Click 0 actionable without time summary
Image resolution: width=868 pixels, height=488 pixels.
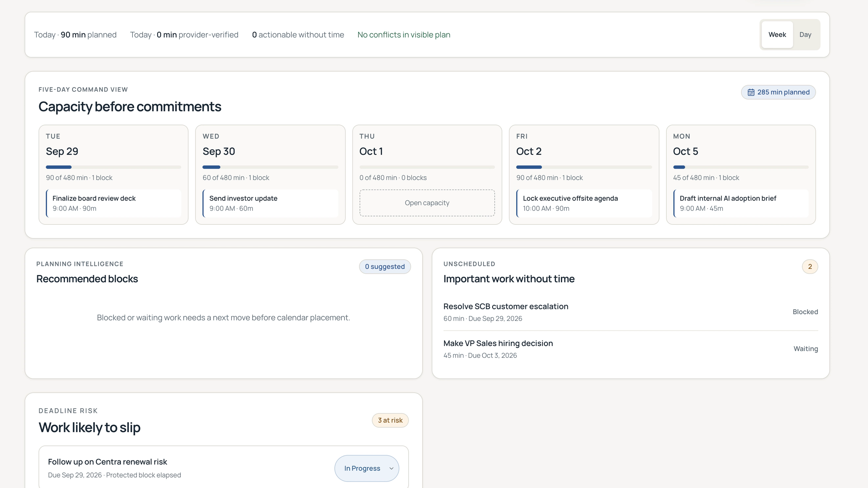tap(298, 35)
